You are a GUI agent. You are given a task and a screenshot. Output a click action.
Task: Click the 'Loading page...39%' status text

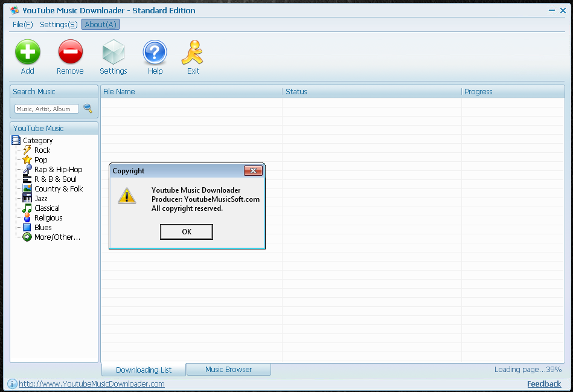coord(528,369)
